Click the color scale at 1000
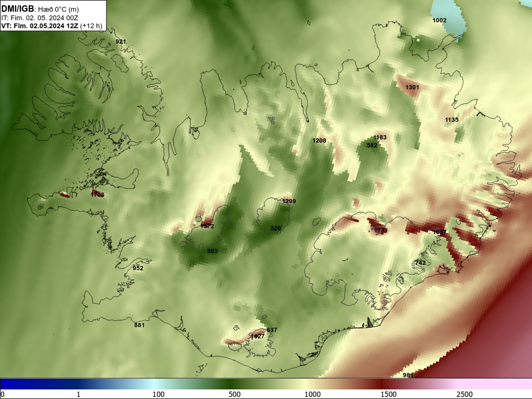 312,394
